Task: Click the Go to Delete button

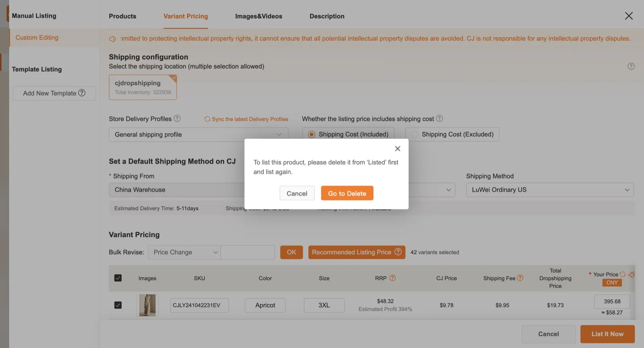Action: (x=347, y=193)
